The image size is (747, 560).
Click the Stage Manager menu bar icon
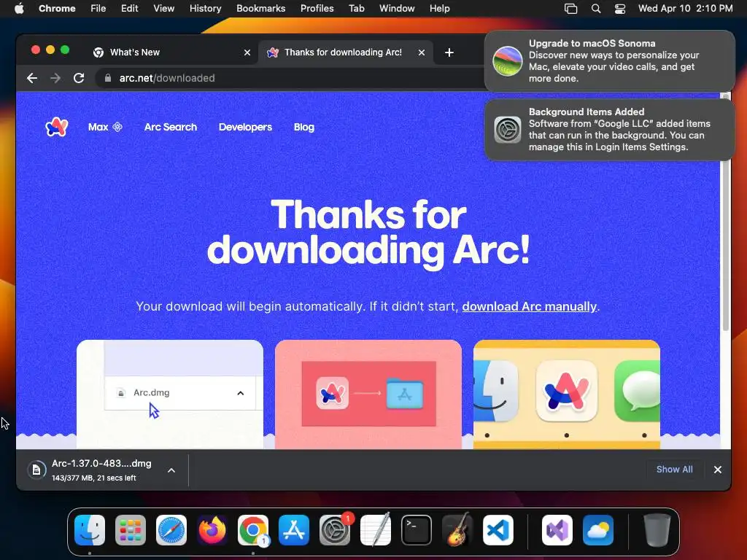tap(570, 8)
